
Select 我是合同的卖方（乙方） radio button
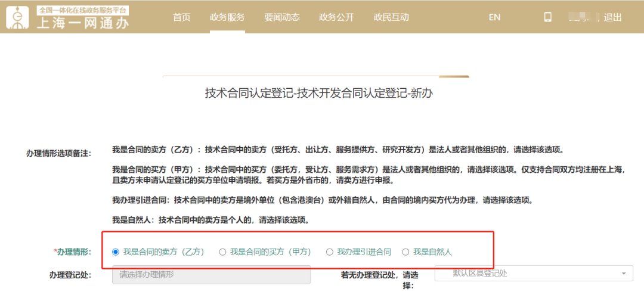point(116,252)
